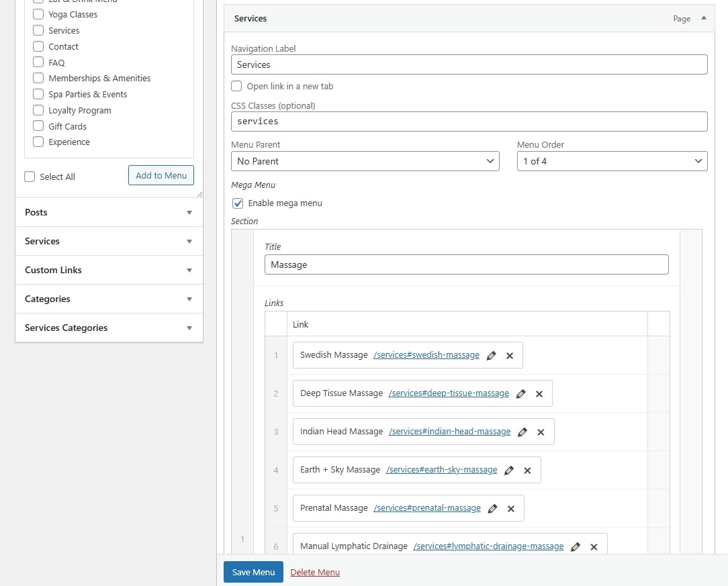Open the /services#lymphatic-drainage-massage link
The height and width of the screenshot is (586, 728).
[488, 546]
